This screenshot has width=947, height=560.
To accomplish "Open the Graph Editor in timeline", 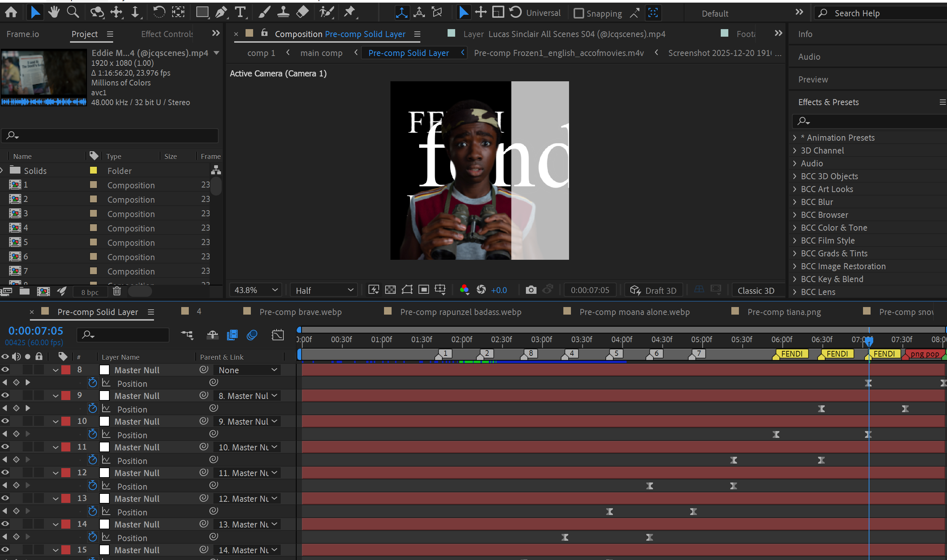I will 278,335.
